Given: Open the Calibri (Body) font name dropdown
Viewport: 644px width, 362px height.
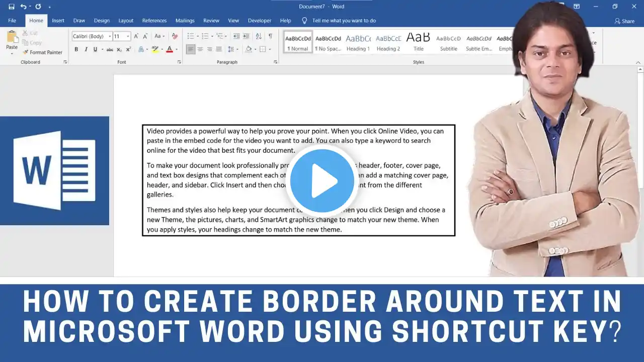Looking at the screenshot, I should pyautogui.click(x=110, y=36).
